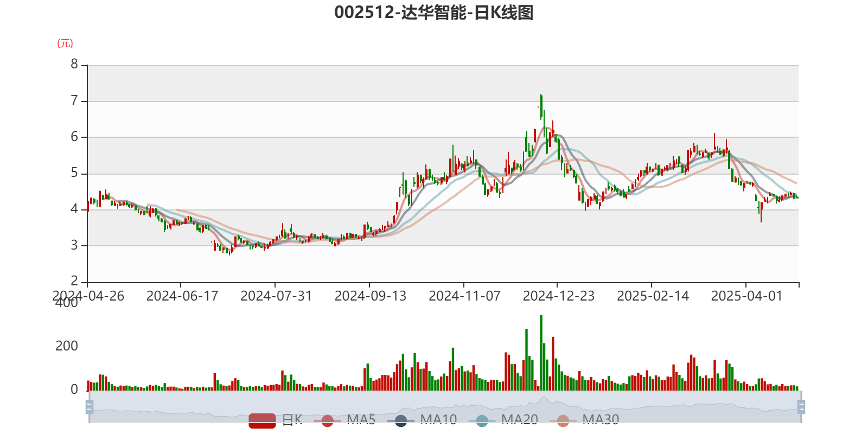Click the right zoom slider handle
The height and width of the screenshot is (434, 868).
(x=802, y=407)
